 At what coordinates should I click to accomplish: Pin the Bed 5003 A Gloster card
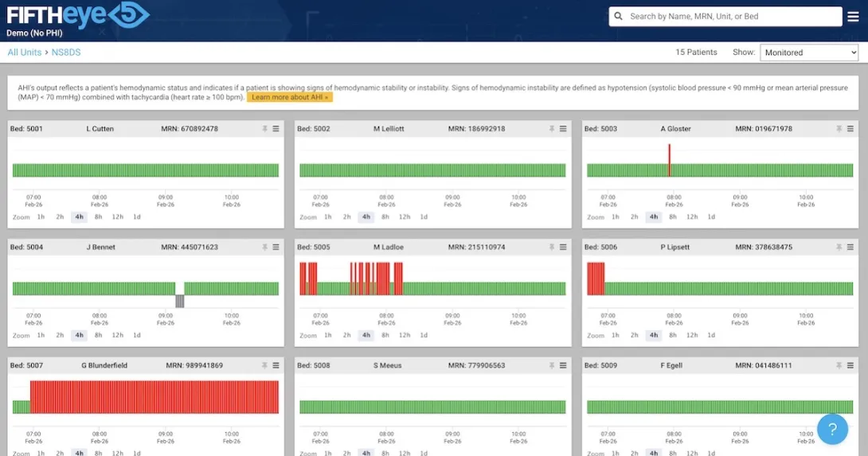839,129
